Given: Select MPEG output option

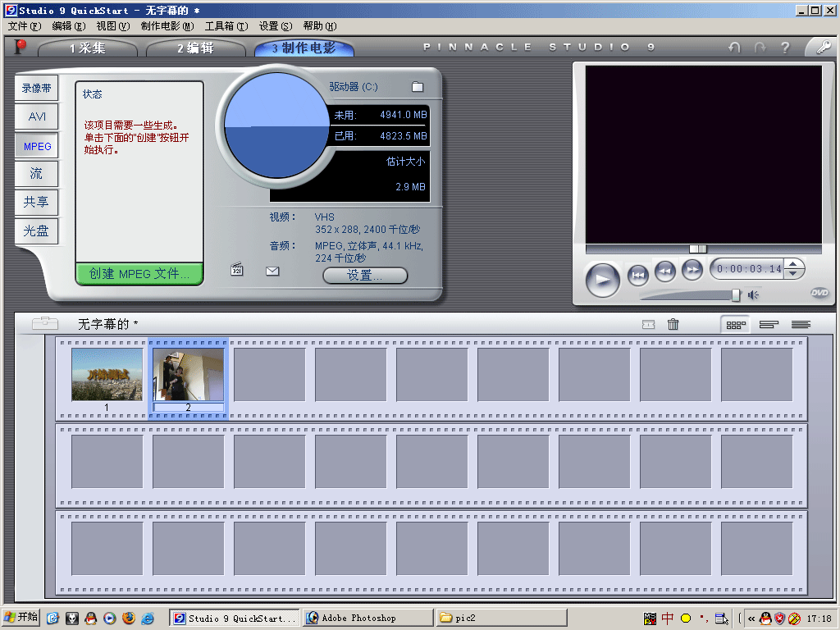Looking at the screenshot, I should (x=36, y=146).
